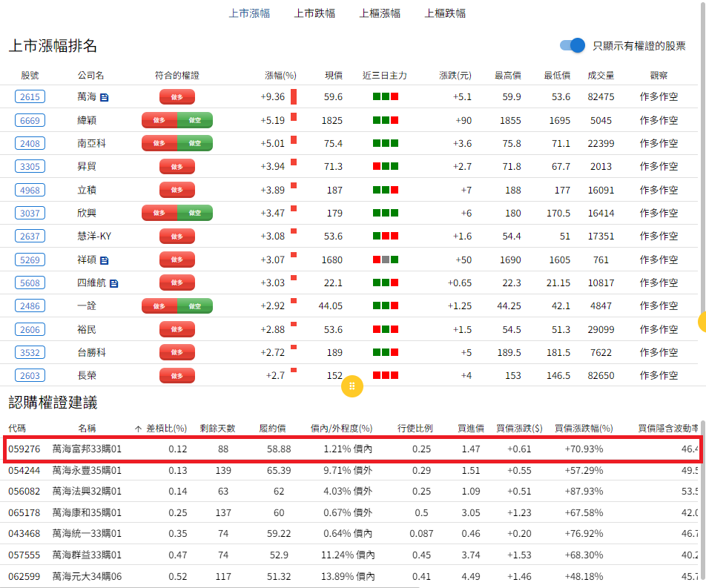
Task: Select warrant row 萬海永豐35購01
Action: coord(87,470)
